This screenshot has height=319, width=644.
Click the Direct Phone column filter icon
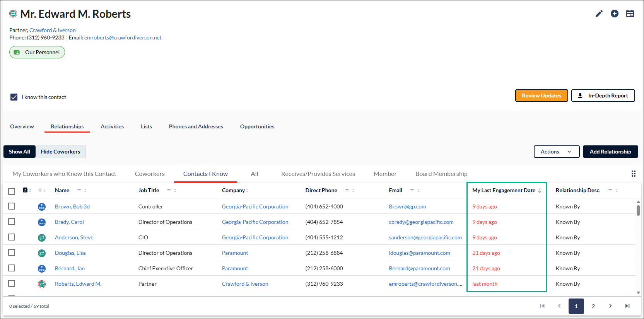click(x=347, y=190)
